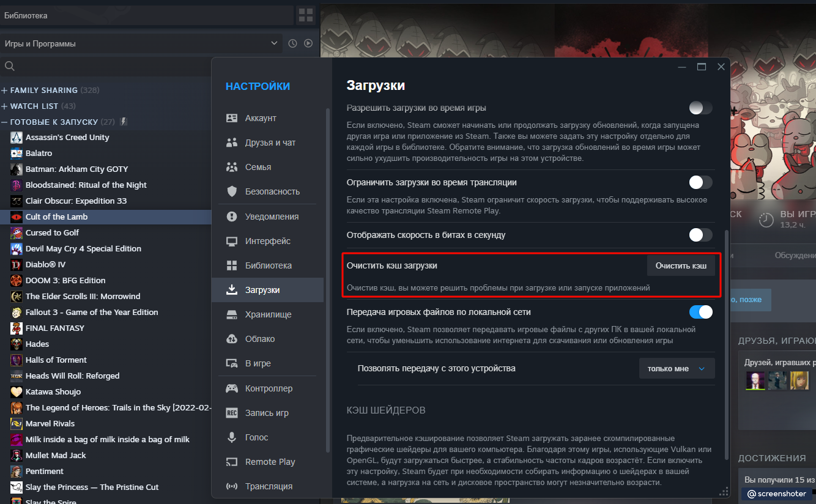Click the Fallout 3 game icon
This screenshot has width=816, height=504.
point(17,313)
